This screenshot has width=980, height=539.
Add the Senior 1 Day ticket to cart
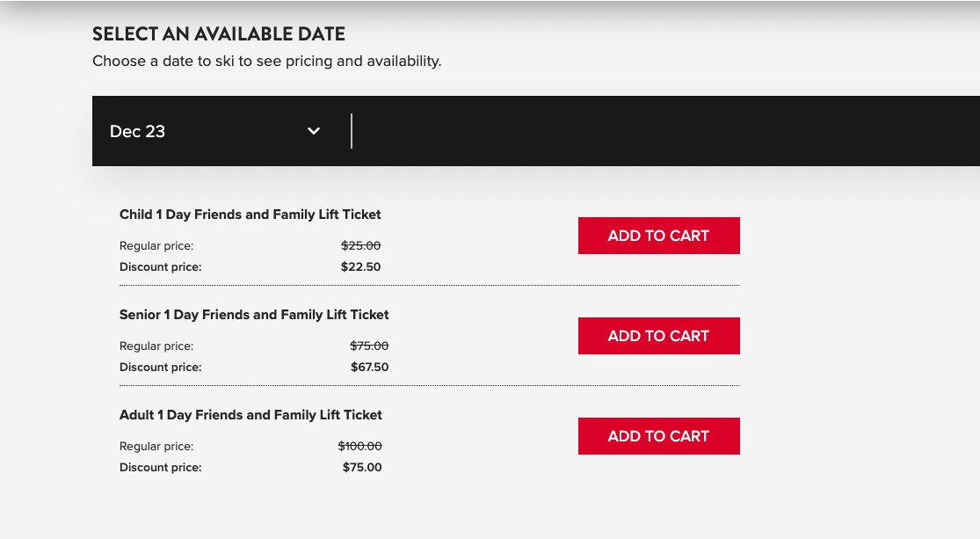(658, 335)
